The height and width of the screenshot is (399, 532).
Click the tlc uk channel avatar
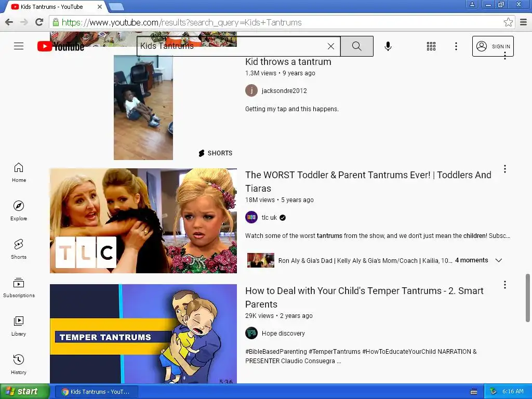(251, 218)
